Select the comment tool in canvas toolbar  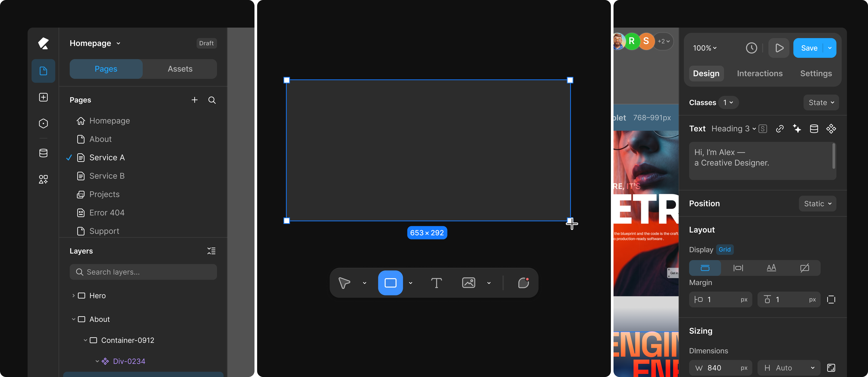523,283
